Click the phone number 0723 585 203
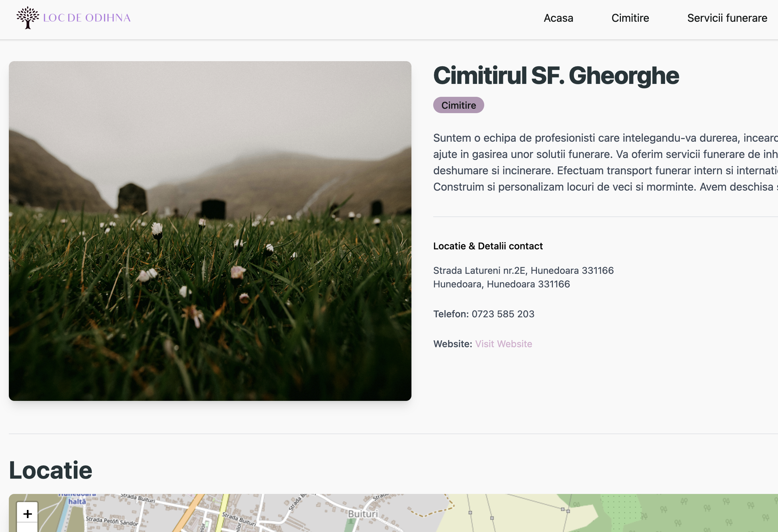The width and height of the screenshot is (778, 532). click(x=503, y=314)
